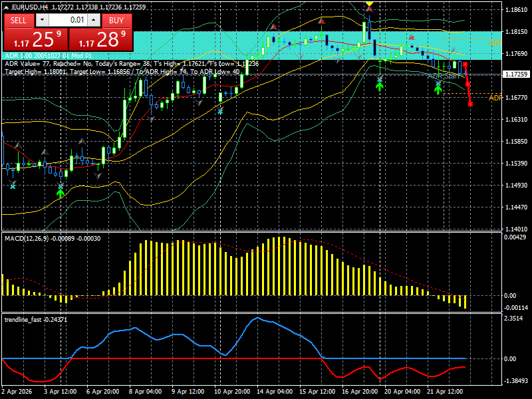Select the cyan X marker above 2 Apr 2026

tap(13, 186)
